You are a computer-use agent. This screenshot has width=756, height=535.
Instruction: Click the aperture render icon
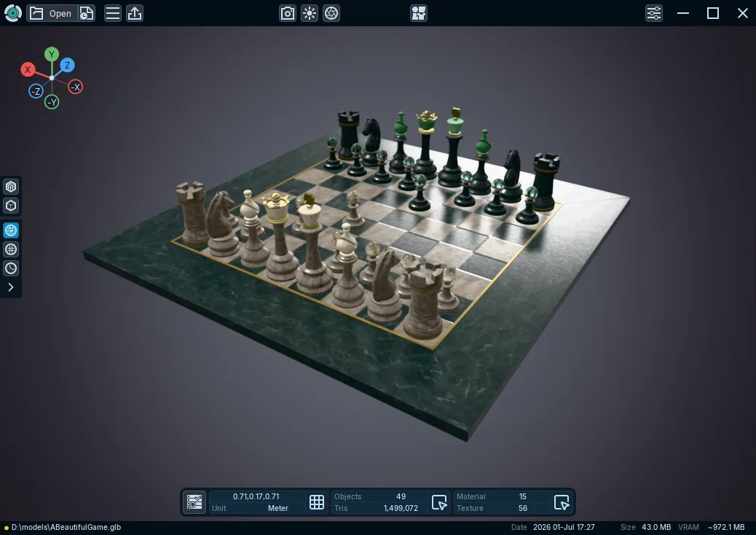(331, 13)
